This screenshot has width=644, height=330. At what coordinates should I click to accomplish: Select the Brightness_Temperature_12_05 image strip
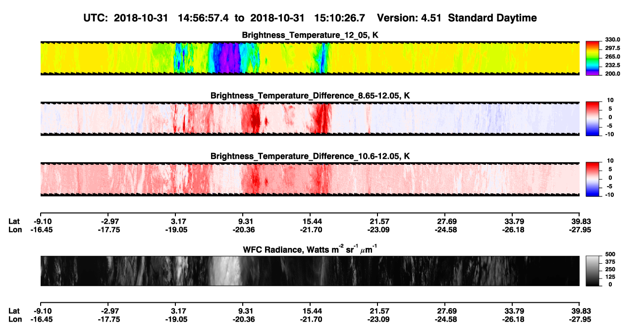[x=310, y=58]
